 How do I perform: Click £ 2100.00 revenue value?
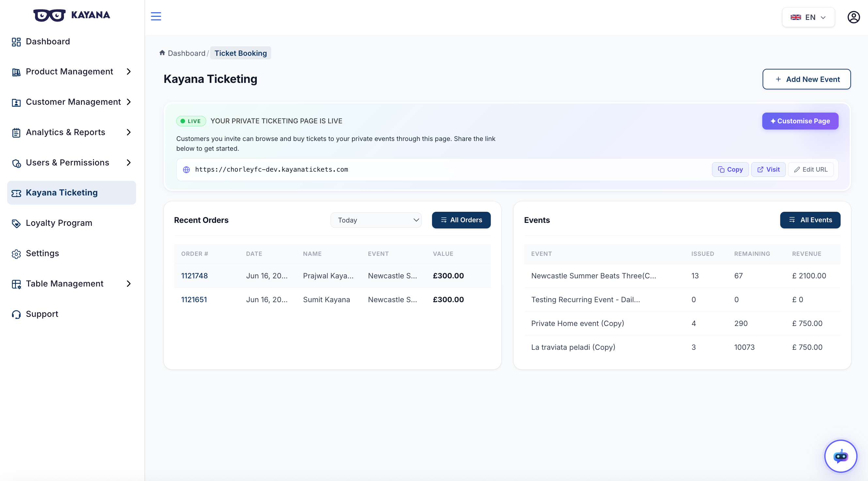coord(809,276)
